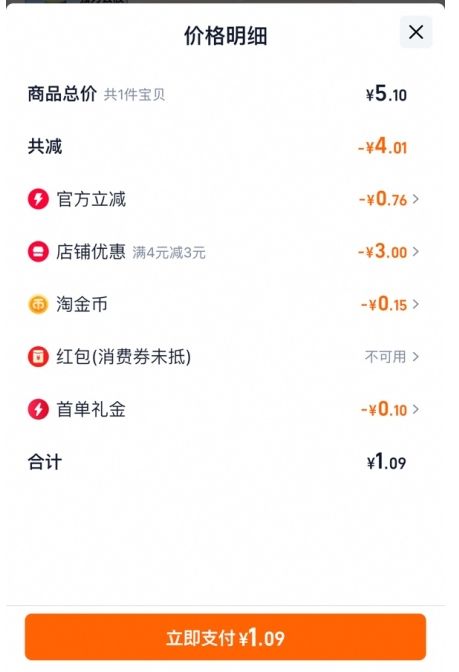Tap the 共1件宝贝 item count text

(x=135, y=94)
